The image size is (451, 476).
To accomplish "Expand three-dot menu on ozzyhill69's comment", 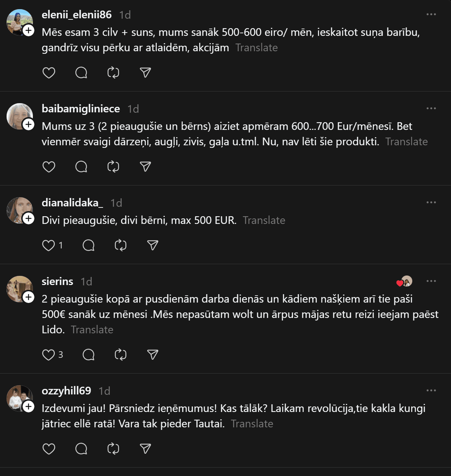I will point(431,390).
